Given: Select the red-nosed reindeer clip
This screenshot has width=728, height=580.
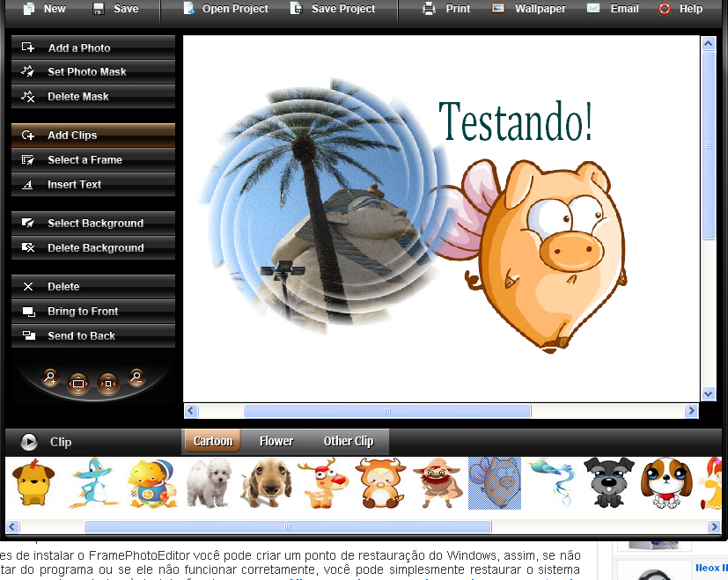Looking at the screenshot, I should (x=323, y=483).
